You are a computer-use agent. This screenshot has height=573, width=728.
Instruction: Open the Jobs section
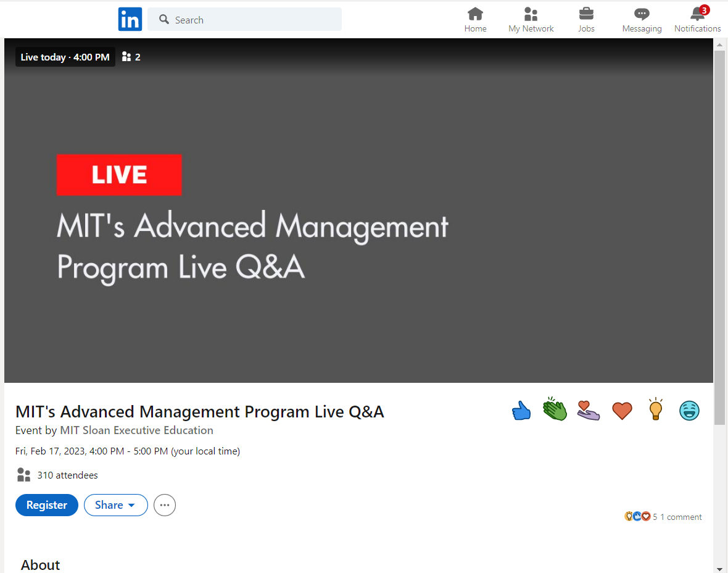[586, 20]
